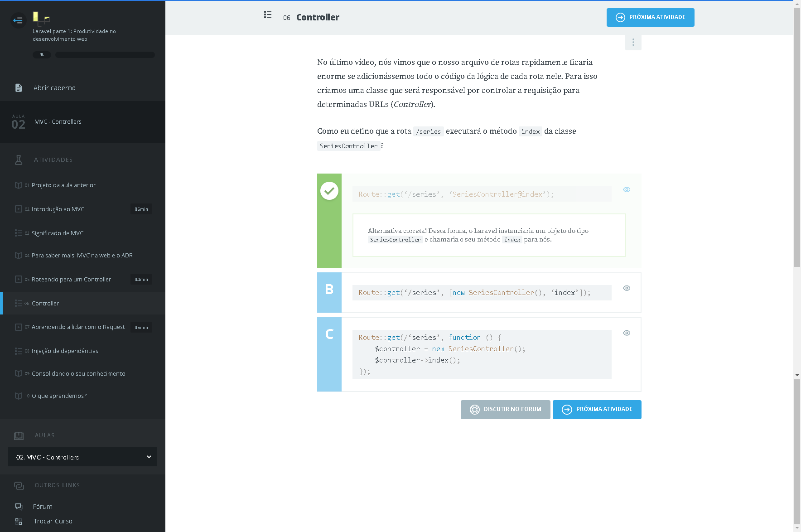This screenshot has height=532, width=801.
Task: Click the Trocar Curso icon
Action: 19,522
